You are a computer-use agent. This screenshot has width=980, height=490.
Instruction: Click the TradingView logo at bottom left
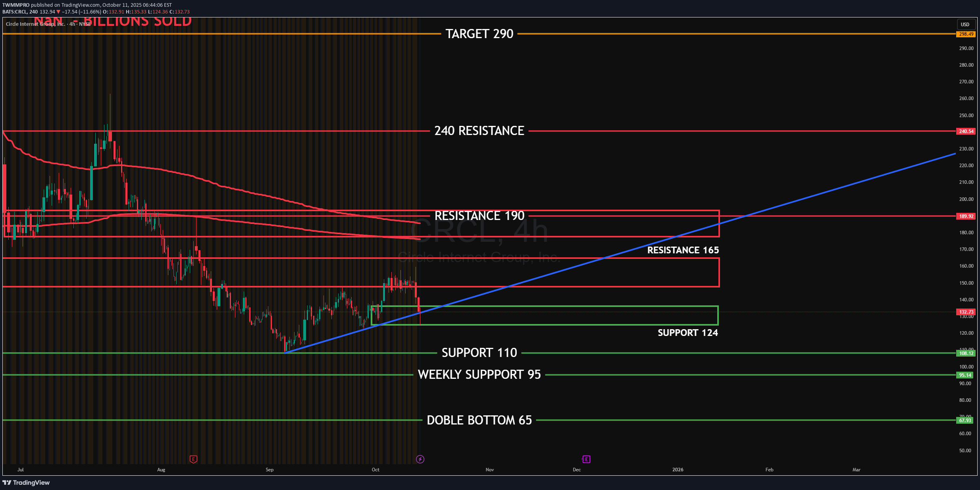26,482
